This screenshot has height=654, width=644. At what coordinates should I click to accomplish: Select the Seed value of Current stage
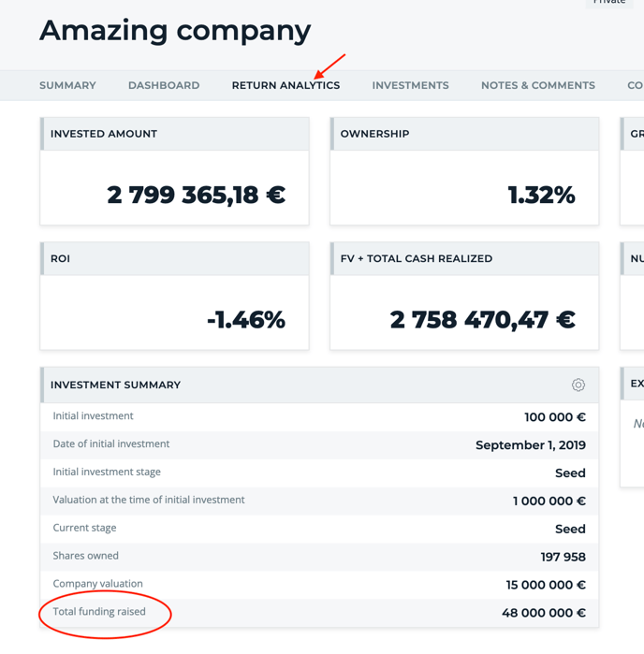pyautogui.click(x=571, y=529)
